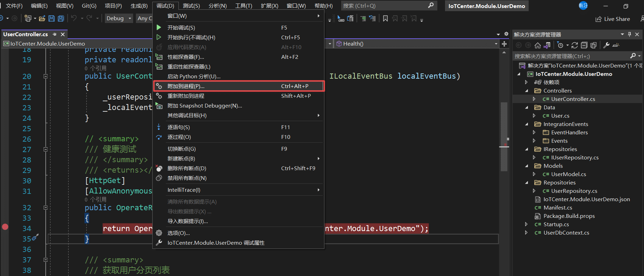Click refresh icon in Solution Explorer toolbar
Screen dimensions: 644x276
(x=575, y=45)
